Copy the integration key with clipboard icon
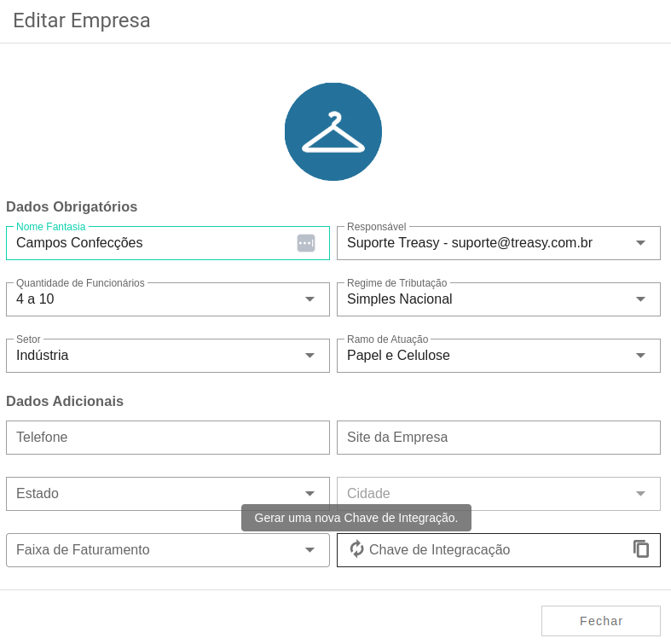This screenshot has height=644, width=671. pos(640,549)
